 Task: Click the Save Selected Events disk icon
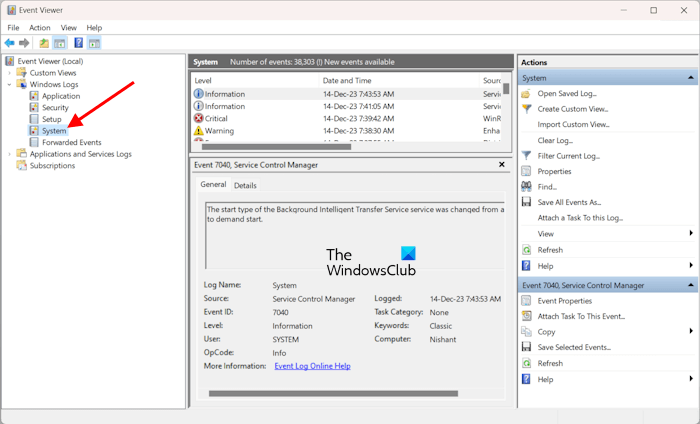526,347
